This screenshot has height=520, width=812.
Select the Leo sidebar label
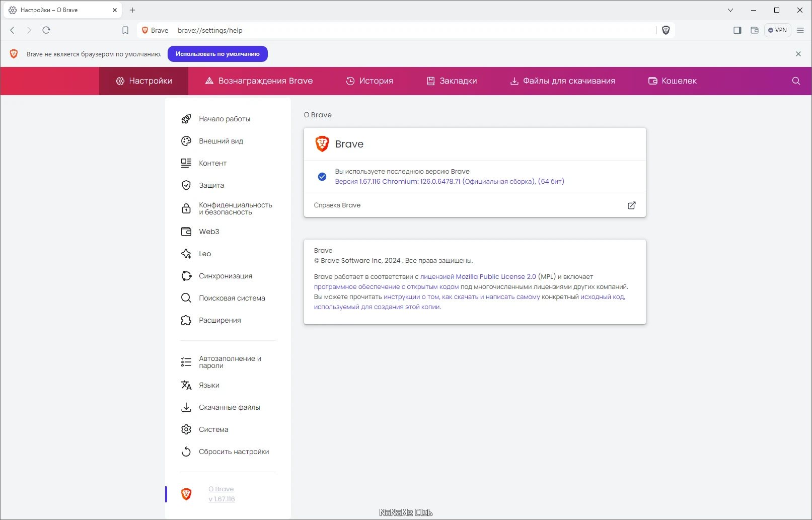tap(205, 254)
